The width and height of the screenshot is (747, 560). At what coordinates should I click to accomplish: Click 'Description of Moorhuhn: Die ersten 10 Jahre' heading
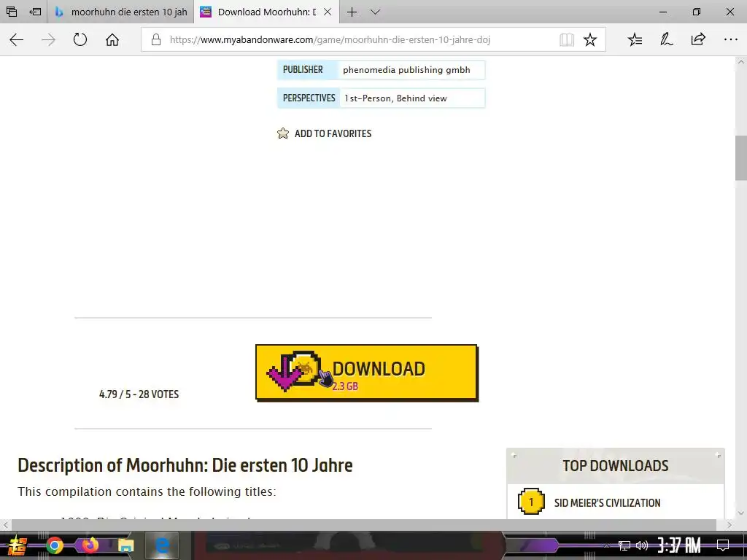[185, 465]
